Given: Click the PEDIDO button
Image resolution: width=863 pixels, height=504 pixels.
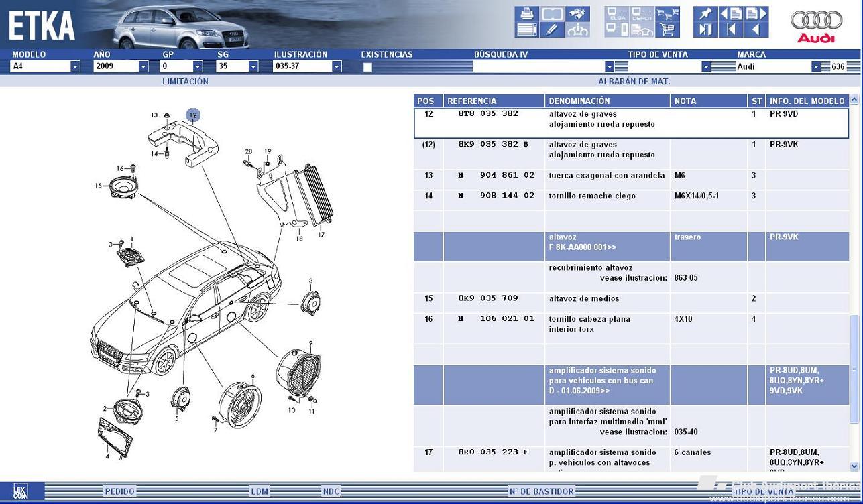Looking at the screenshot, I should (x=119, y=491).
